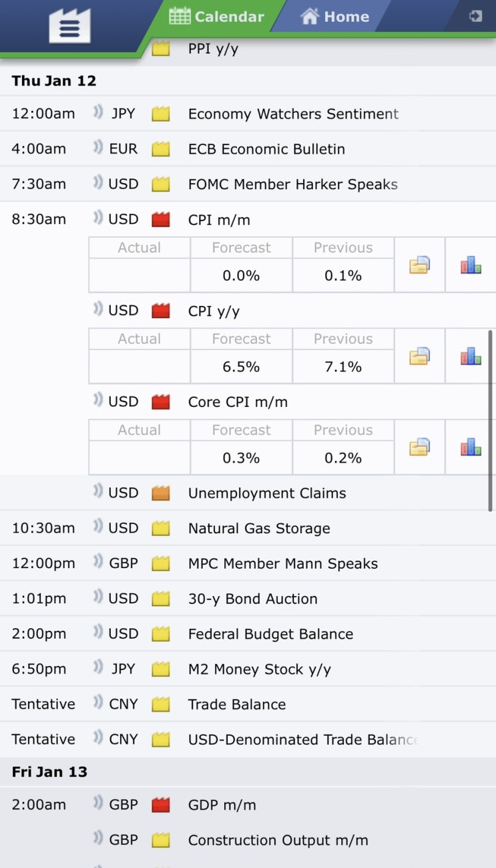Click the red impact icon for GDP m/m
This screenshot has height=868, width=496.
[x=160, y=805]
